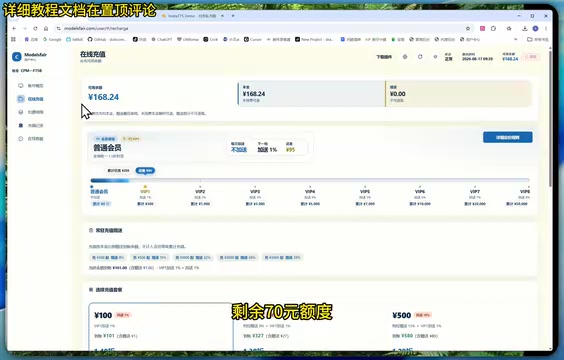Choose the ¥100 recharge package card
Viewport: 564px width, 360px height.
click(160, 327)
